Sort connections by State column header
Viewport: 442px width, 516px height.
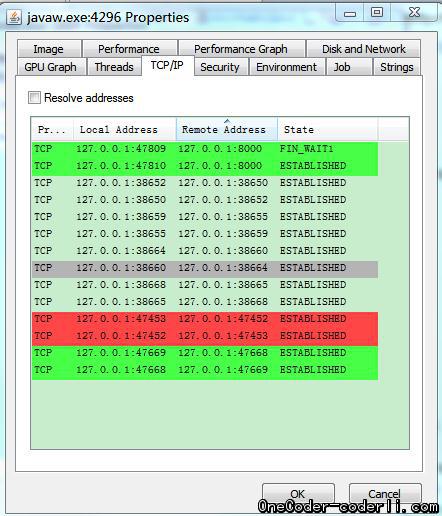point(328,129)
